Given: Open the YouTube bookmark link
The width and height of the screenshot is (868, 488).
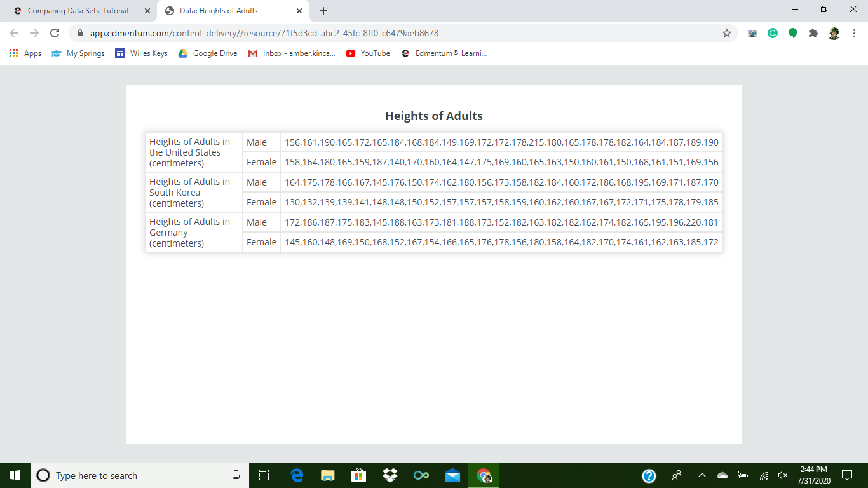Looking at the screenshot, I should click(x=368, y=53).
